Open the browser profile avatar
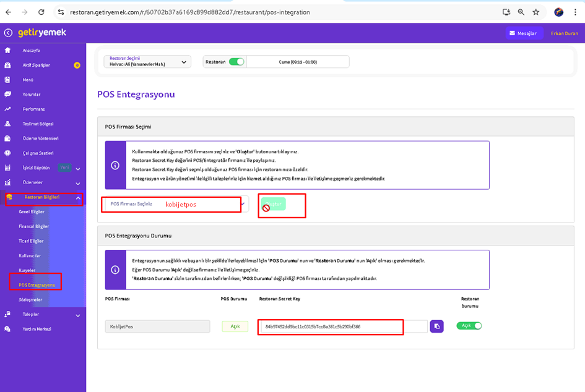Viewport: 585px width, 392px height. click(x=558, y=12)
